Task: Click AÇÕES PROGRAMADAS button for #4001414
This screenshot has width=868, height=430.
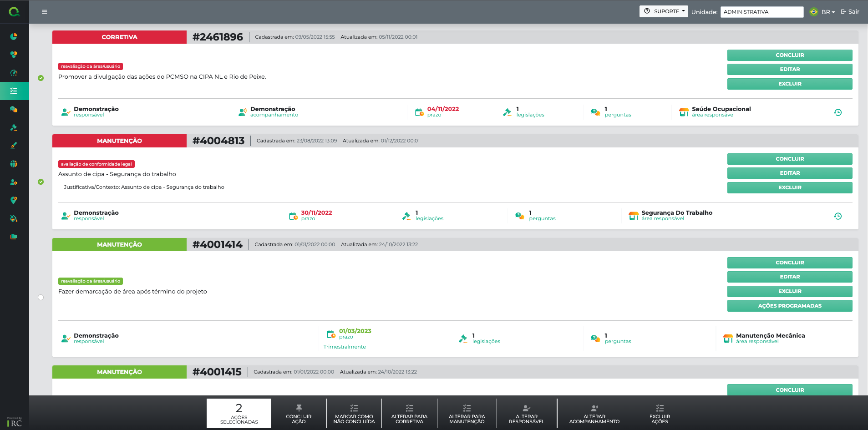Action: tap(789, 306)
